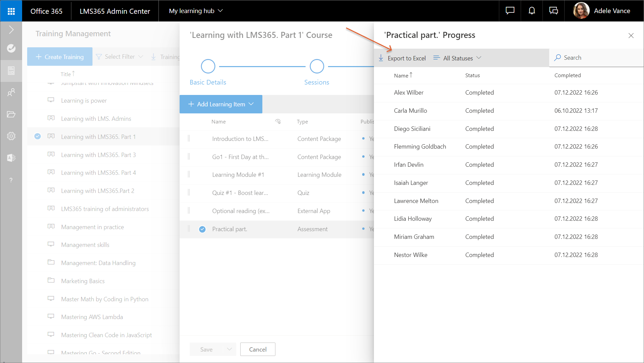The width and height of the screenshot is (644, 363).
Task: Click the users icon in left sidebar
Action: pos(11,92)
